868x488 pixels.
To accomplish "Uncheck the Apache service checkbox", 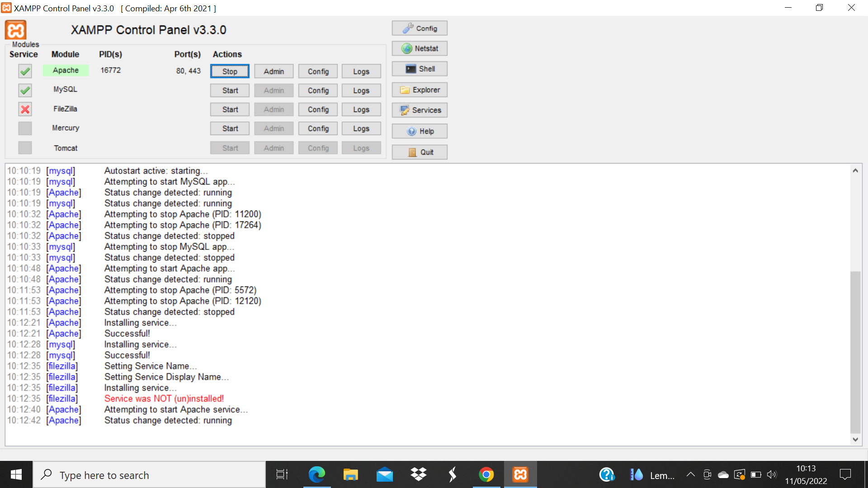I will point(25,71).
